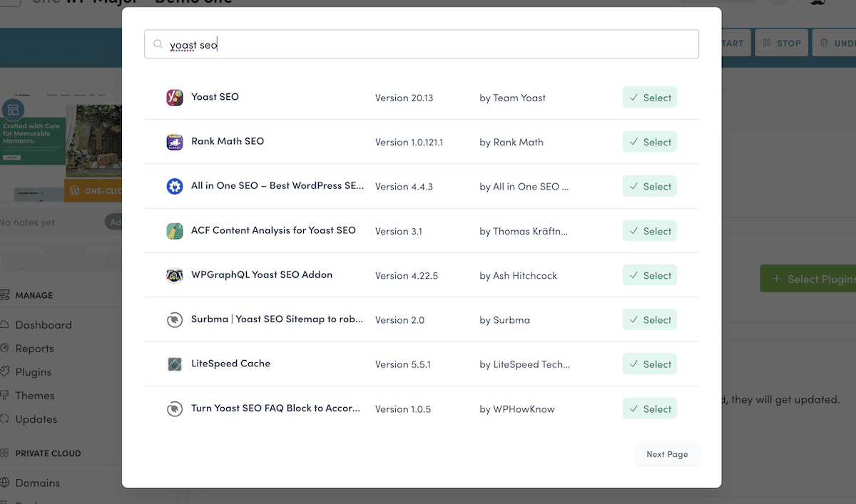This screenshot has width=856, height=504.
Task: Click the Yoast SEO plugin name
Action: [x=215, y=97]
